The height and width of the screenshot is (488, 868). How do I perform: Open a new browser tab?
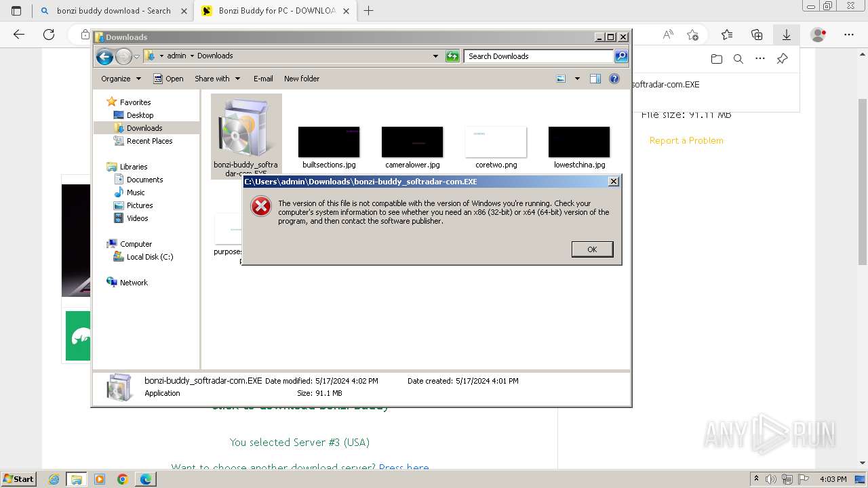[x=369, y=11]
